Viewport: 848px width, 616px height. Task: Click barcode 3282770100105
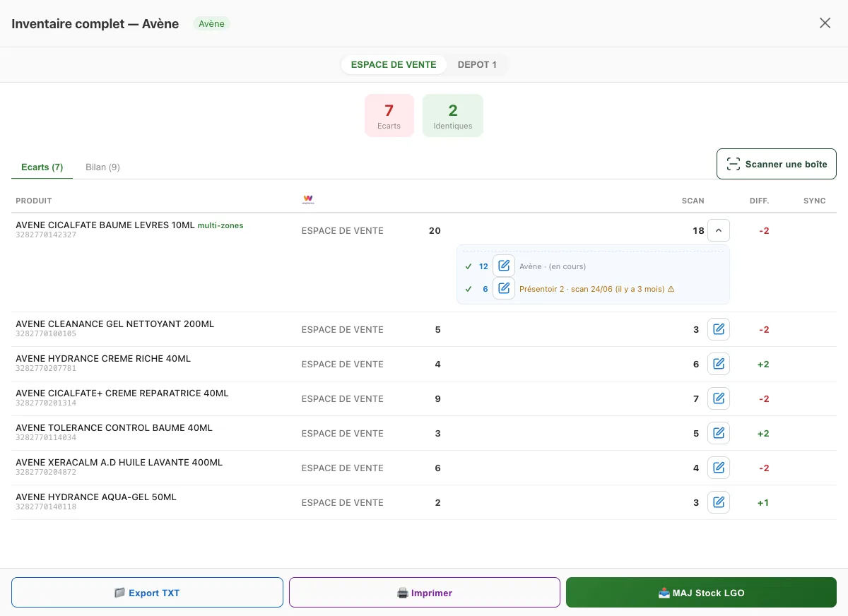[x=46, y=334]
